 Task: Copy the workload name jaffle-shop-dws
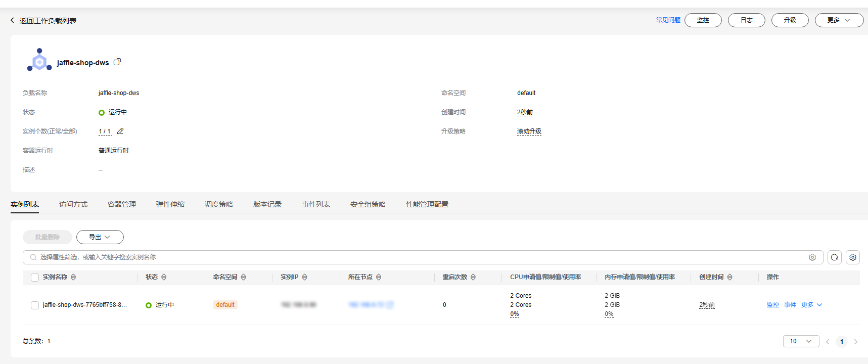[x=117, y=62]
